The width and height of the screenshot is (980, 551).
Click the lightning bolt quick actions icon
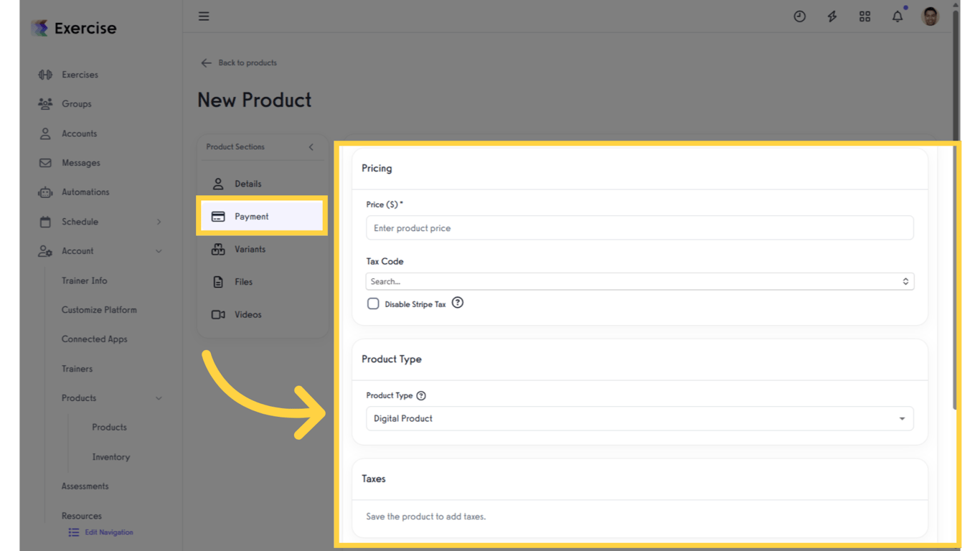click(832, 16)
